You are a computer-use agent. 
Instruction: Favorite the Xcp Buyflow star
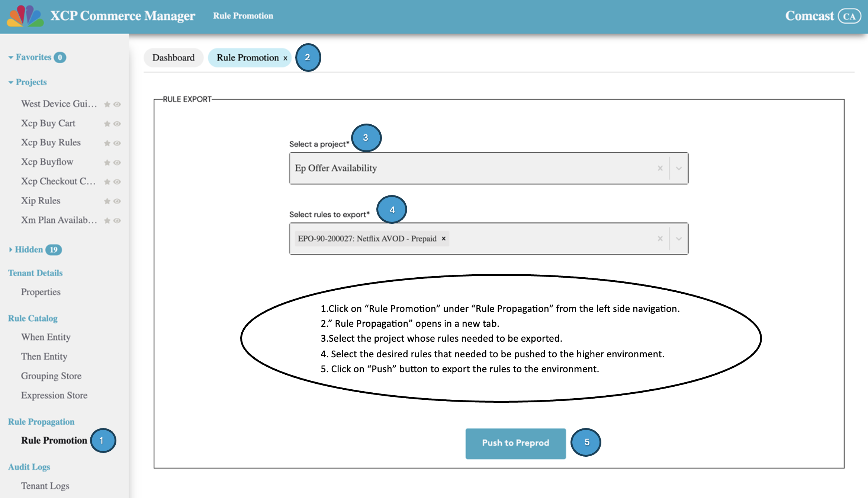pyautogui.click(x=107, y=162)
